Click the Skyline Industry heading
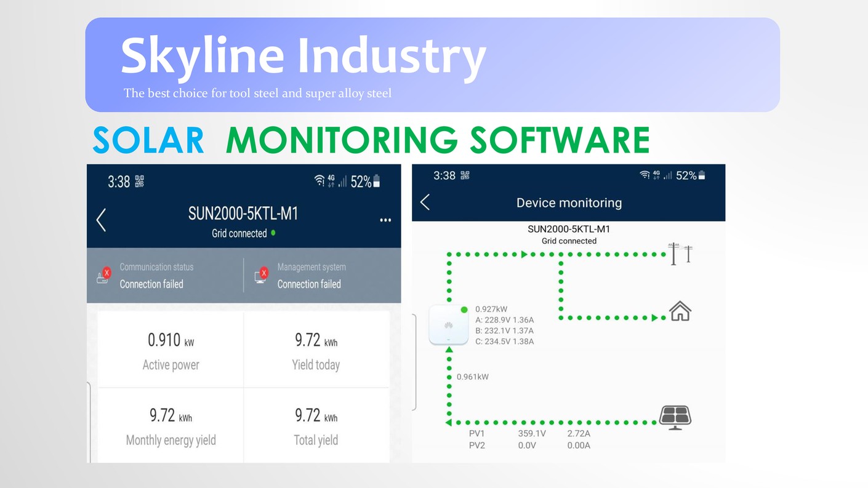This screenshot has height=488, width=868. (x=303, y=57)
